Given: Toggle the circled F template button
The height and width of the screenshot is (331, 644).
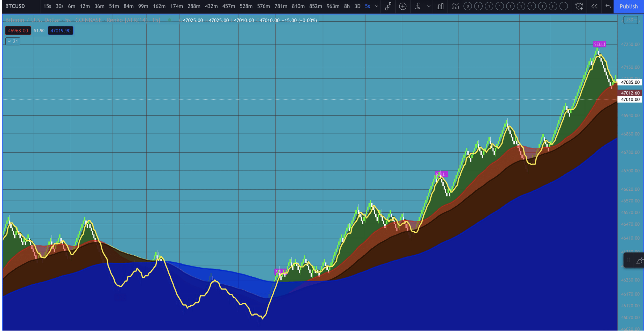Looking at the screenshot, I should pos(553,6).
